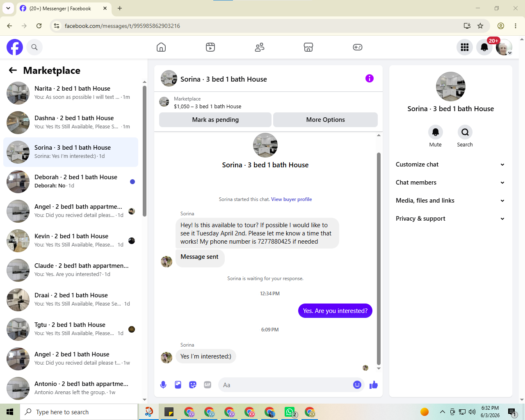
Task: Open Dashna 2 bed 1 bath House chat
Action: 71,123
